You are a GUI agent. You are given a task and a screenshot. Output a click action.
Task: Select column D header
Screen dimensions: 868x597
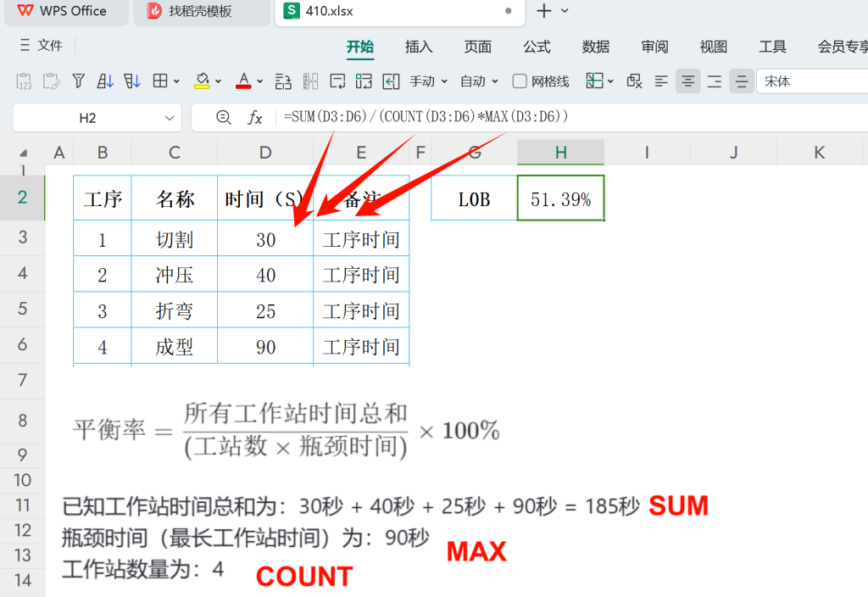[x=265, y=153]
